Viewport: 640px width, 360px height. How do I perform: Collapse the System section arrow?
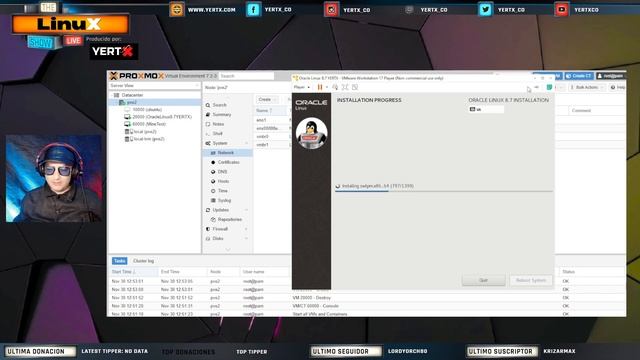(246, 143)
